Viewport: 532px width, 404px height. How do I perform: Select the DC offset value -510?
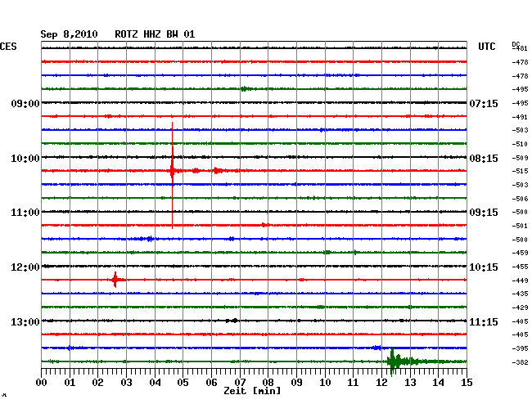(520, 144)
